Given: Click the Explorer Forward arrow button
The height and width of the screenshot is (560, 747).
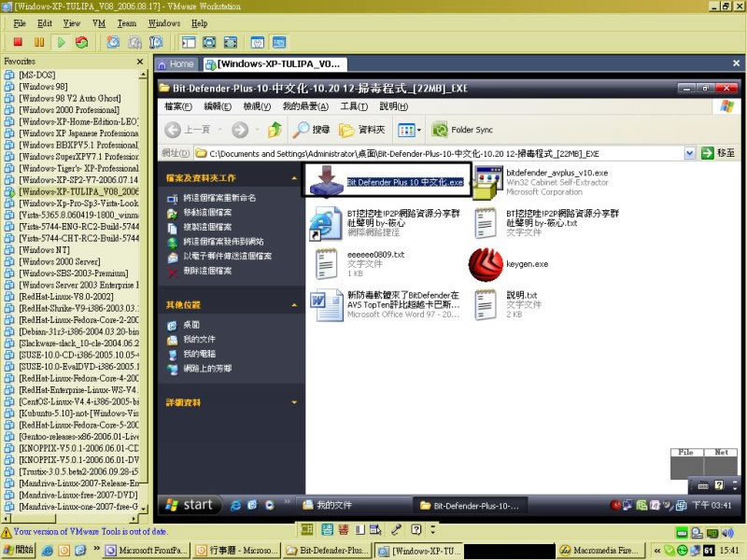Looking at the screenshot, I should coord(240,130).
